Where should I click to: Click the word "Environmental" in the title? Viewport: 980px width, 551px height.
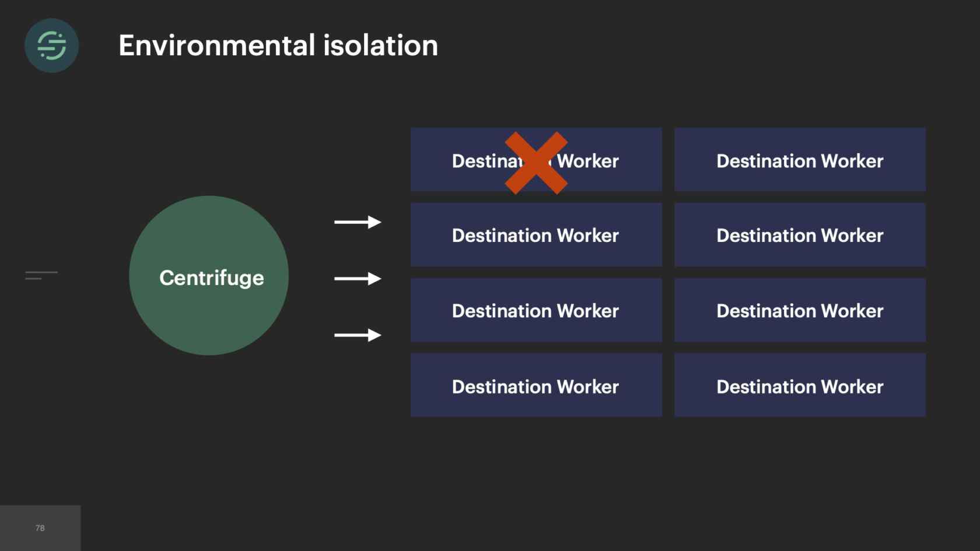[217, 45]
